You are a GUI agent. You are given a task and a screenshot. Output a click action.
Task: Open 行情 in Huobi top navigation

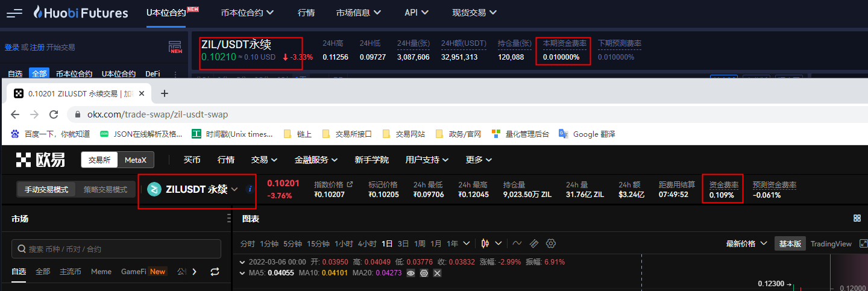point(306,12)
